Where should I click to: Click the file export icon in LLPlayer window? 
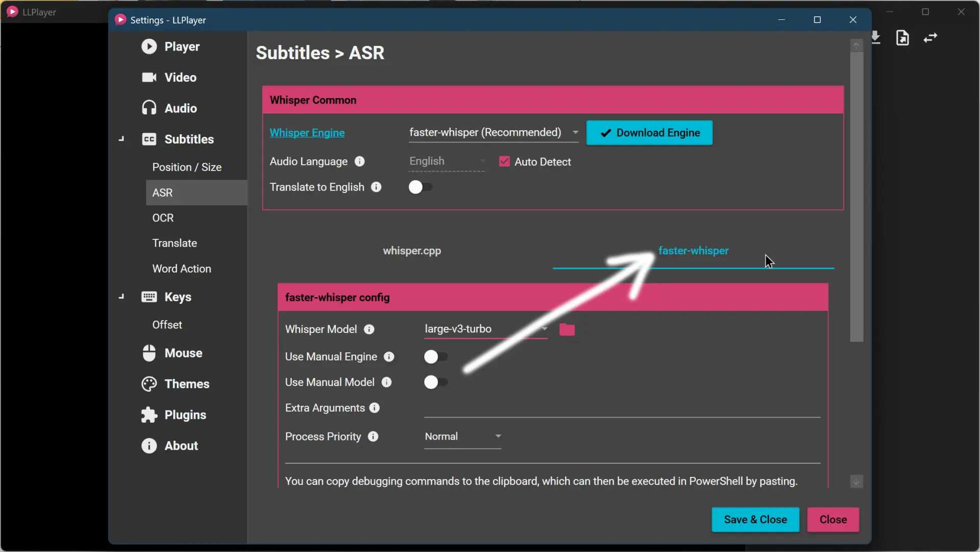point(902,38)
